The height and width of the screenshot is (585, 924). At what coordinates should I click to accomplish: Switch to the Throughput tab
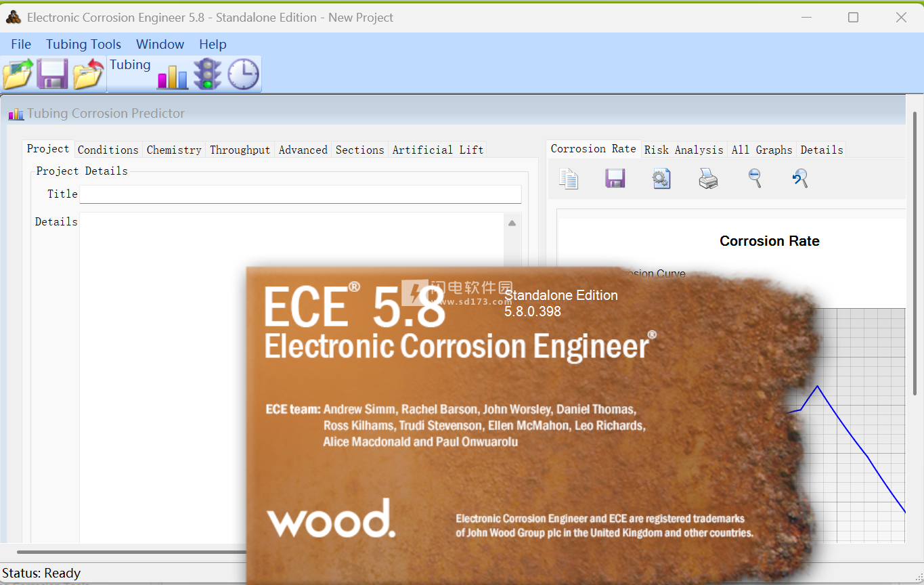click(240, 150)
